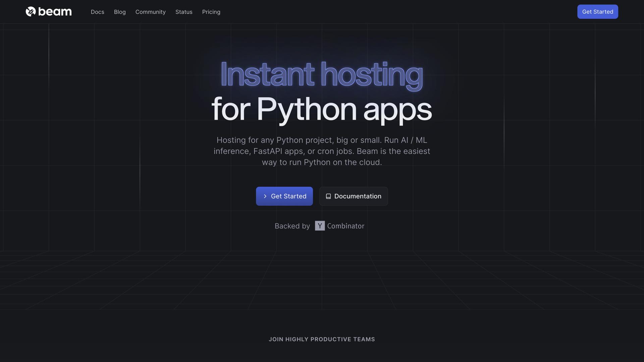Screen dimensions: 644x362
Task: Click the 'Backed by' text
Action: point(292,226)
